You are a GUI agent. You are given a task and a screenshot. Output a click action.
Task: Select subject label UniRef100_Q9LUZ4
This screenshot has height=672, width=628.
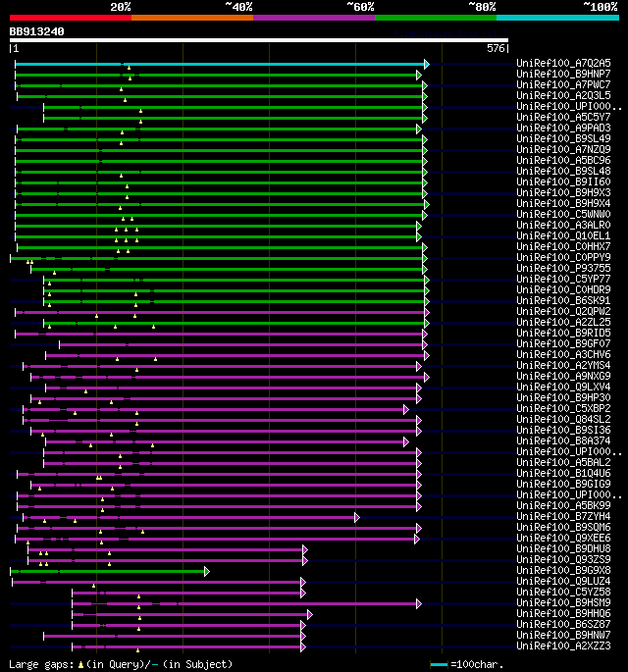(563, 581)
